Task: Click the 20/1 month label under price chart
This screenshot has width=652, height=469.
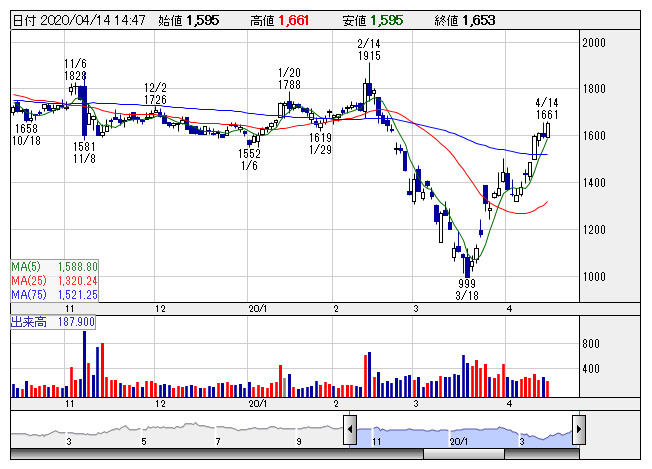Action: click(x=257, y=309)
